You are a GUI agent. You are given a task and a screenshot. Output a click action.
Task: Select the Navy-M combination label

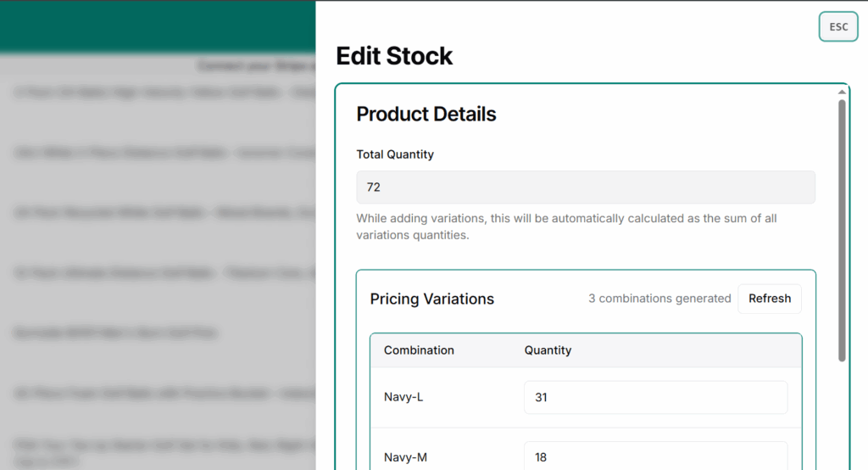point(405,457)
